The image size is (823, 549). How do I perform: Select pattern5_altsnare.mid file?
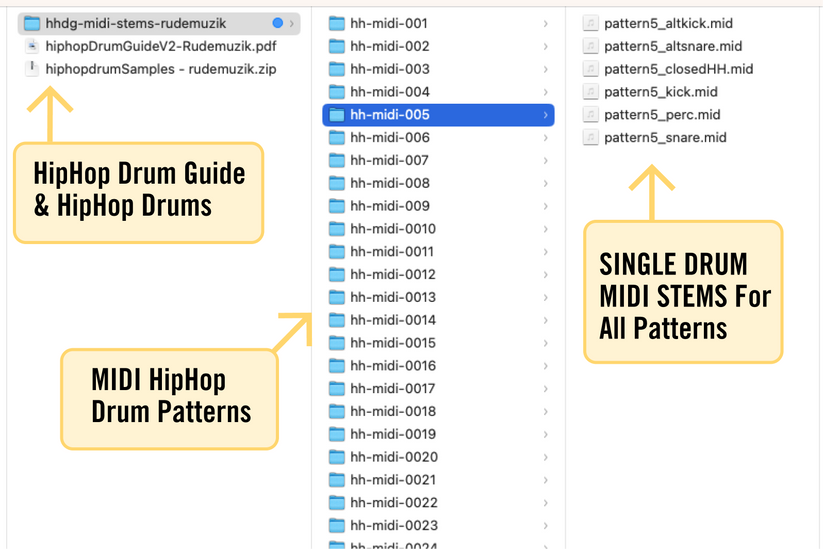(x=673, y=46)
